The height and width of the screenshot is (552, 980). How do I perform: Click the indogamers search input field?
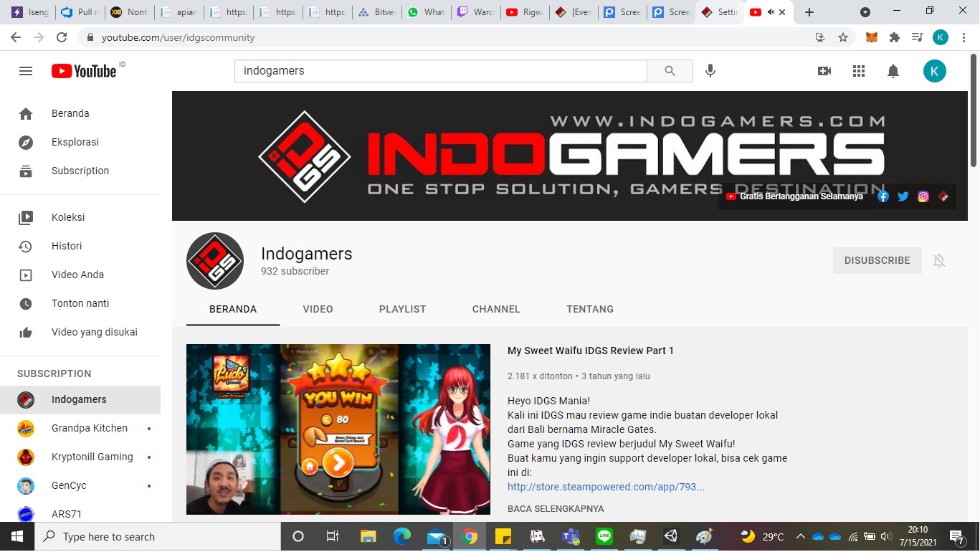(441, 71)
